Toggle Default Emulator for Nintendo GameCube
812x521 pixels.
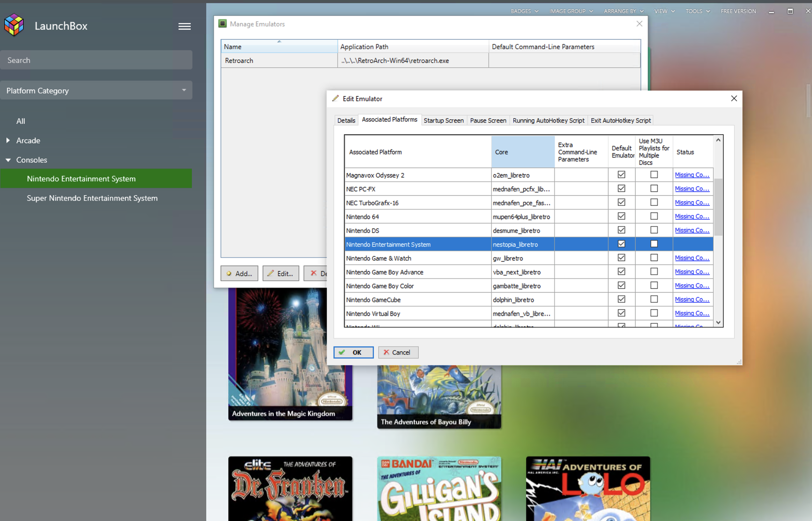[x=621, y=299]
